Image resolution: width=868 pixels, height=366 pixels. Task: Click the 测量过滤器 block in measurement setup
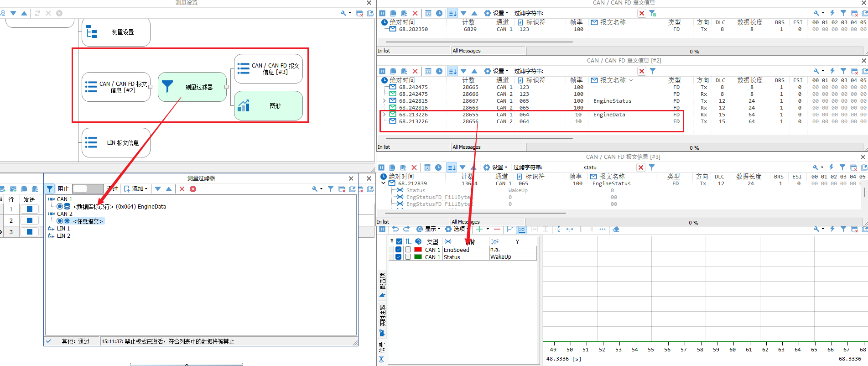click(x=192, y=87)
